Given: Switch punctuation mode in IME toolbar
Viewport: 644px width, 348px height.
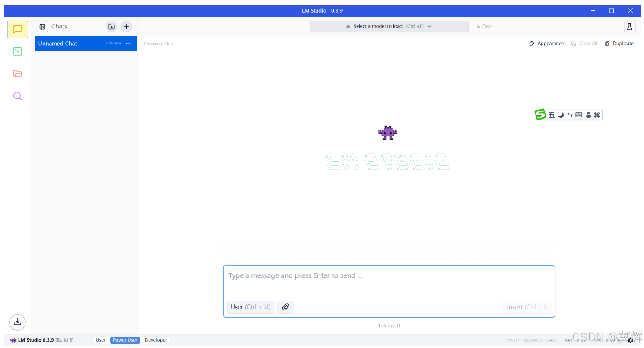Looking at the screenshot, I should tap(570, 115).
